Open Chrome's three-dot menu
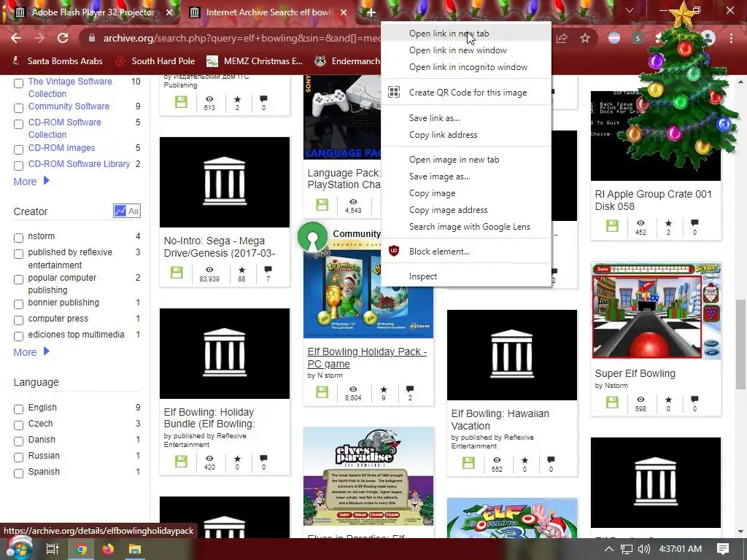Viewport: 747px width, 560px height. point(731,38)
